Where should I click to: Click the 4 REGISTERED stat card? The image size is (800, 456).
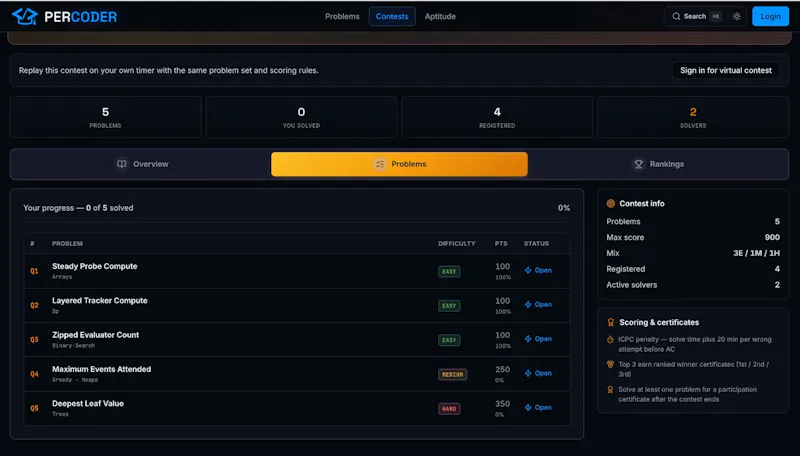click(497, 117)
